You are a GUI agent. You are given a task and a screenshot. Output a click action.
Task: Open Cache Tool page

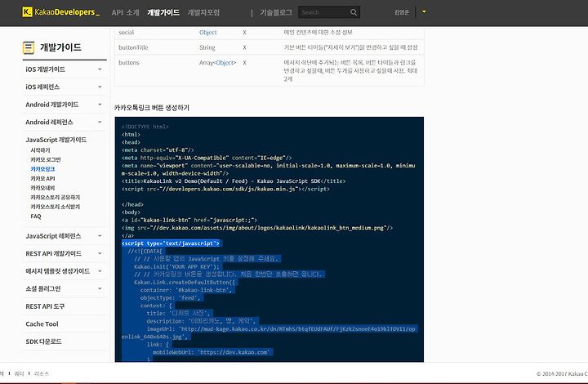[42, 324]
